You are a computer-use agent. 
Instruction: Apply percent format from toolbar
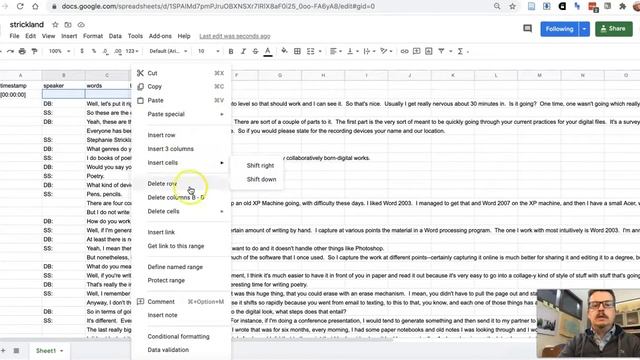[x=94, y=51]
